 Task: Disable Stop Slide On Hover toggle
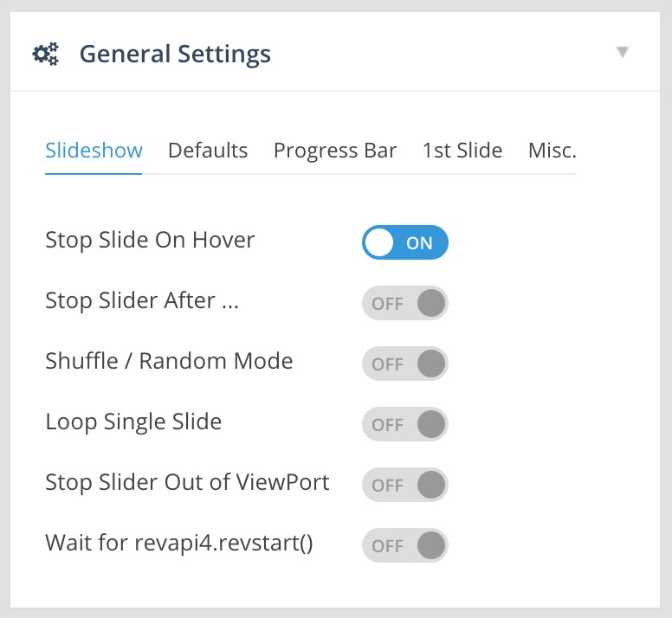[405, 242]
